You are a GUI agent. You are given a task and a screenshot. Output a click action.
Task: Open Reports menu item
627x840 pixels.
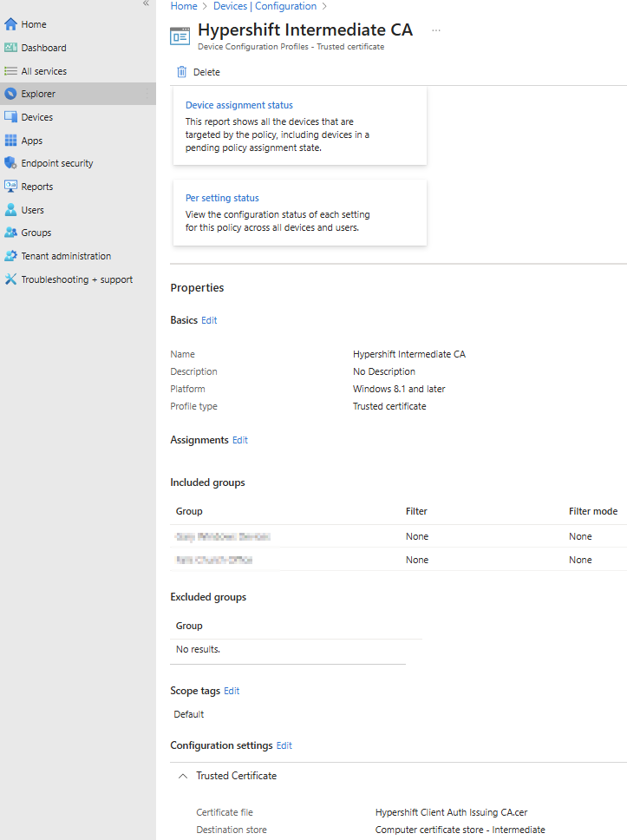point(37,187)
